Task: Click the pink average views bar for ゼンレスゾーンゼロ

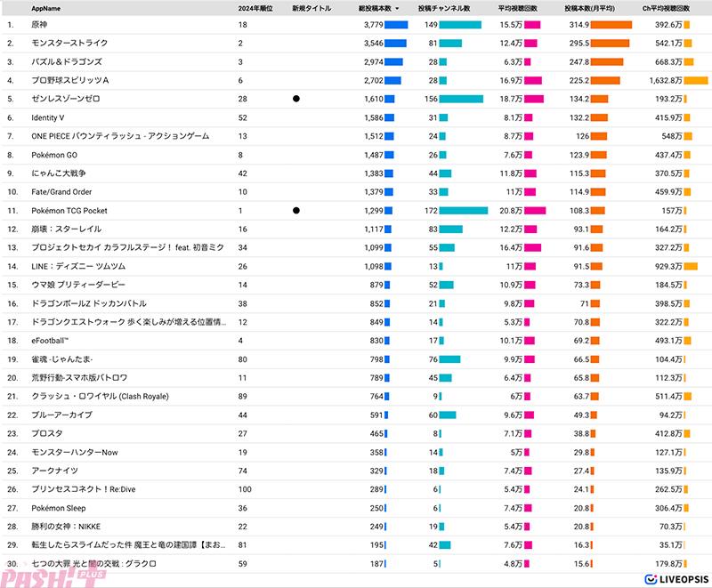Action: [534, 99]
